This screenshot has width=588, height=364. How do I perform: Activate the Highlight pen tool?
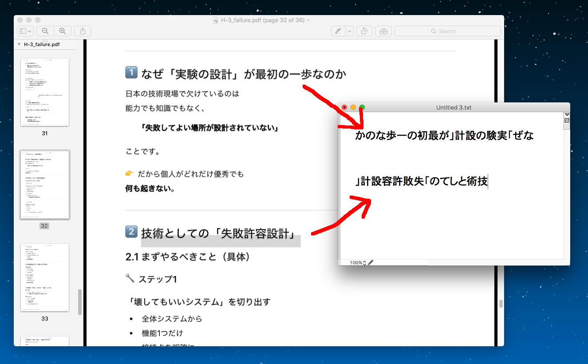pos(338,31)
